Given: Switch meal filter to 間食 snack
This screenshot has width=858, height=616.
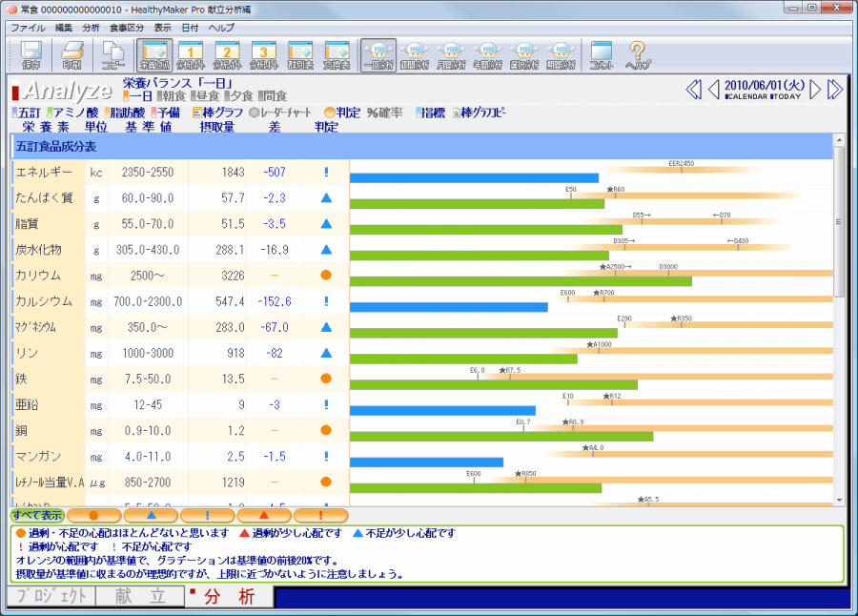Looking at the screenshot, I should 273,96.
